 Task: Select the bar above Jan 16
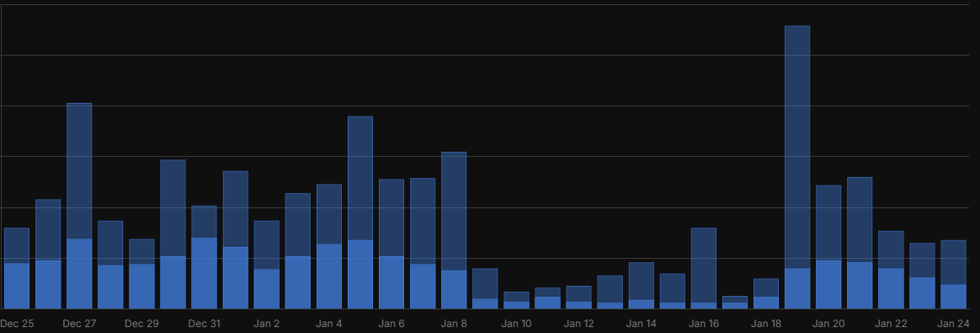(704, 269)
